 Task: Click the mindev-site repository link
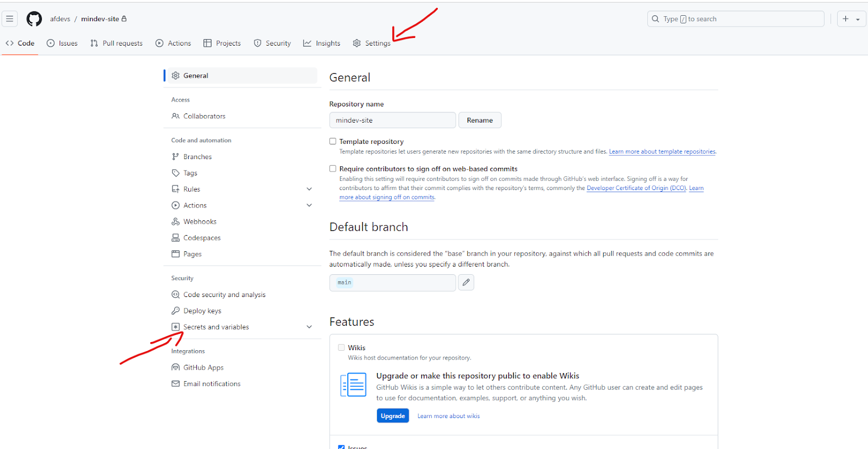100,18
